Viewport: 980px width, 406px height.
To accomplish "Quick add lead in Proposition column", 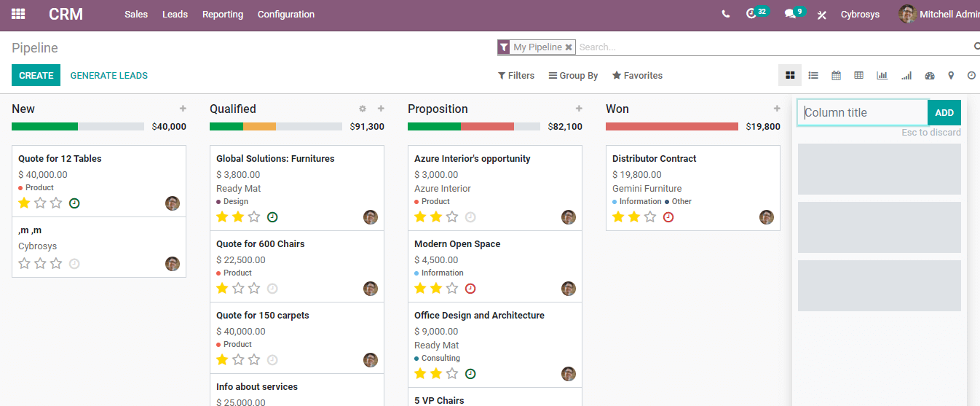I will click(579, 109).
